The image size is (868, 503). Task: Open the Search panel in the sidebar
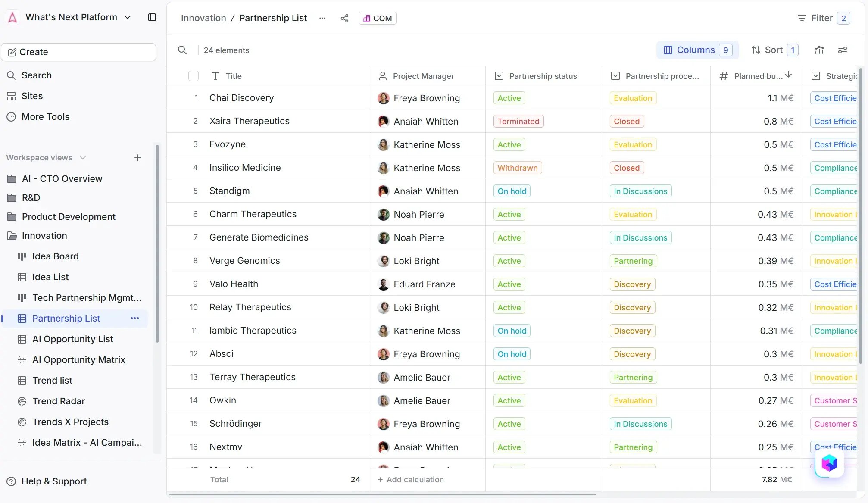point(37,75)
